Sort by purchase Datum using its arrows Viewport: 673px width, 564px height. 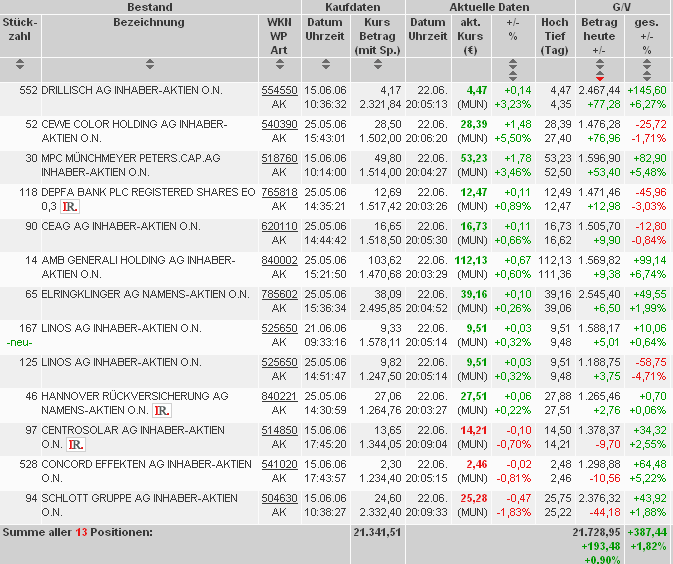click(x=325, y=64)
